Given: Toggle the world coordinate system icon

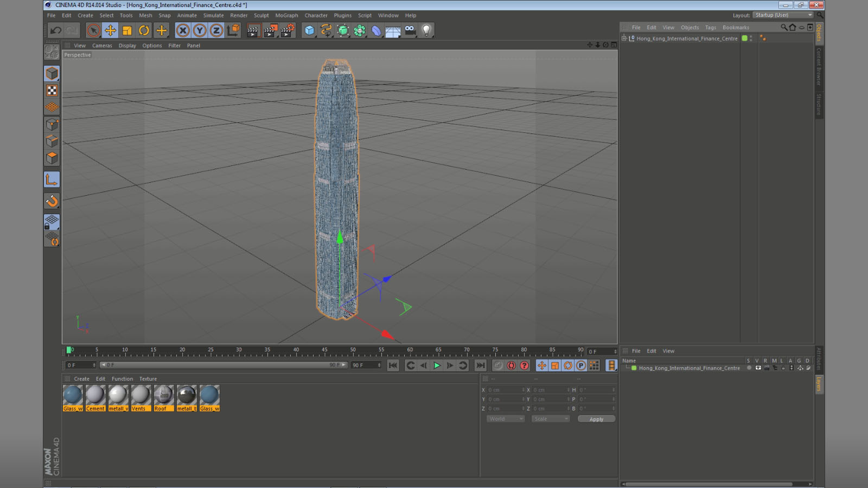Looking at the screenshot, I should pos(233,30).
